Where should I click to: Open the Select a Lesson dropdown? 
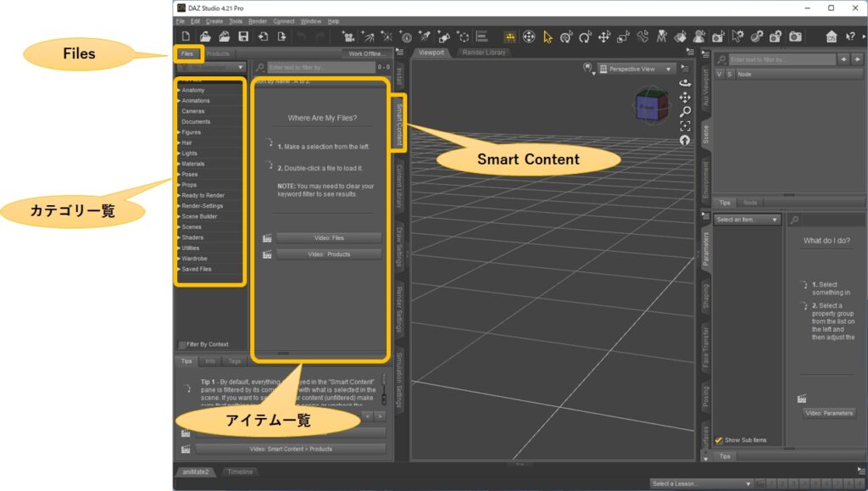701,483
